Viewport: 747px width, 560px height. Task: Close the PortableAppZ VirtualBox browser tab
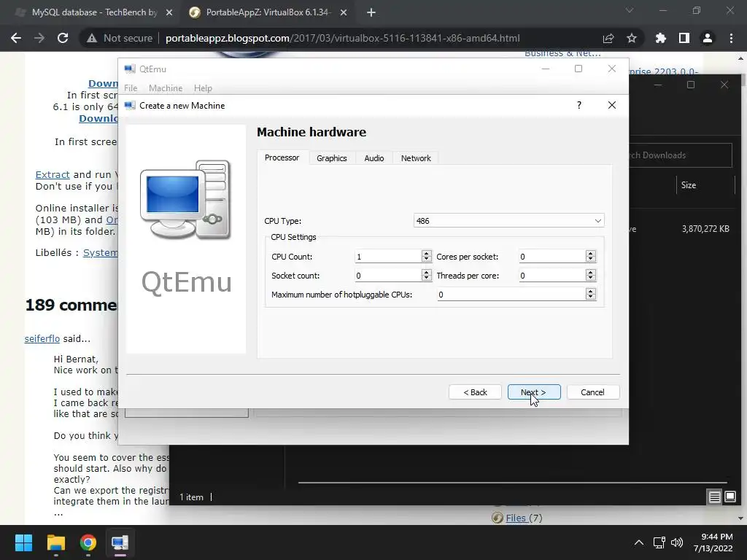coord(344,12)
